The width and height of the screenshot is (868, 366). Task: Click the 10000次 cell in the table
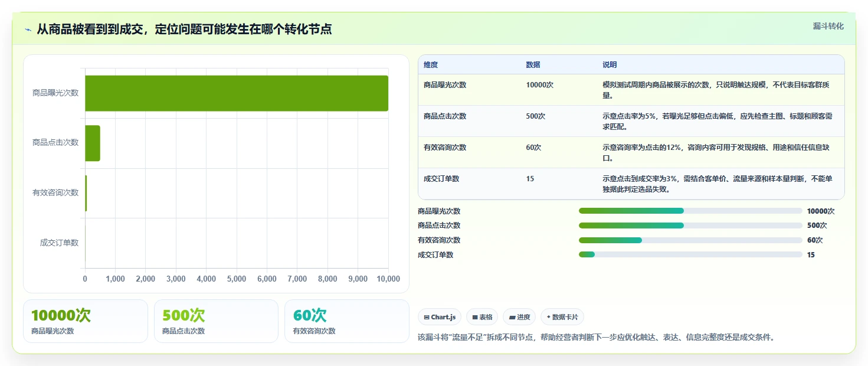point(539,85)
